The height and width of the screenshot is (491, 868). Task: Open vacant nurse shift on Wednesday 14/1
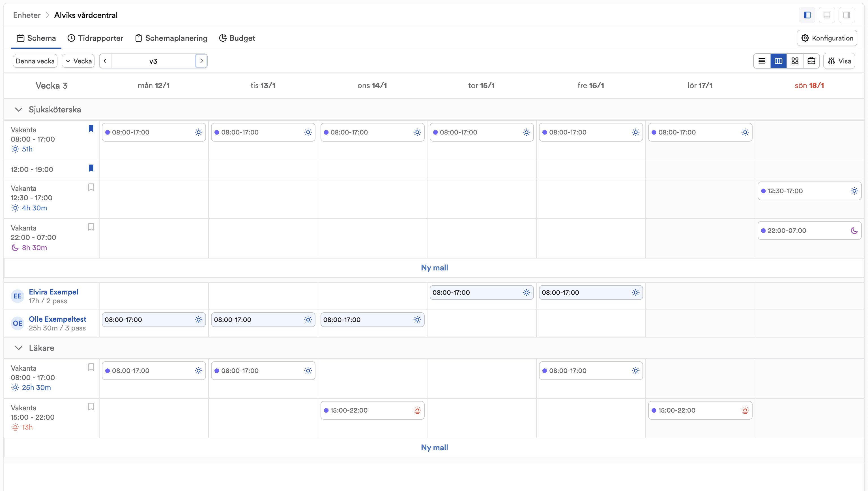372,132
